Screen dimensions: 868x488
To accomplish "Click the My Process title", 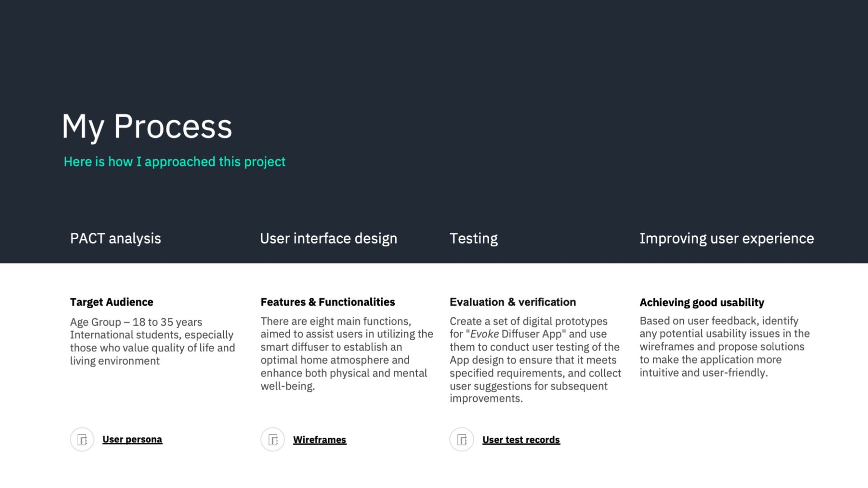I will pos(147,127).
